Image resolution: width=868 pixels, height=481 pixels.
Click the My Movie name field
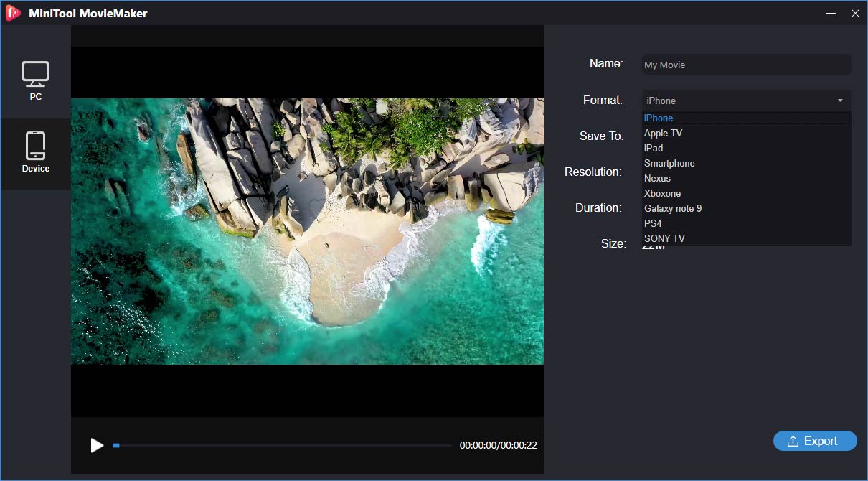[745, 65]
